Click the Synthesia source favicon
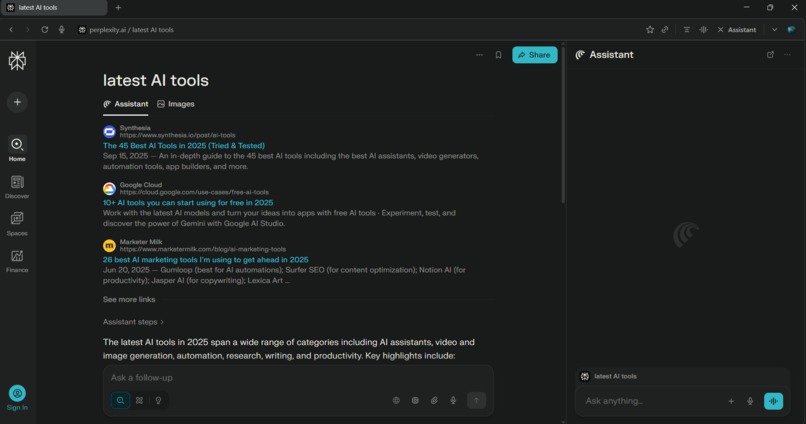806x424 pixels. (x=109, y=132)
